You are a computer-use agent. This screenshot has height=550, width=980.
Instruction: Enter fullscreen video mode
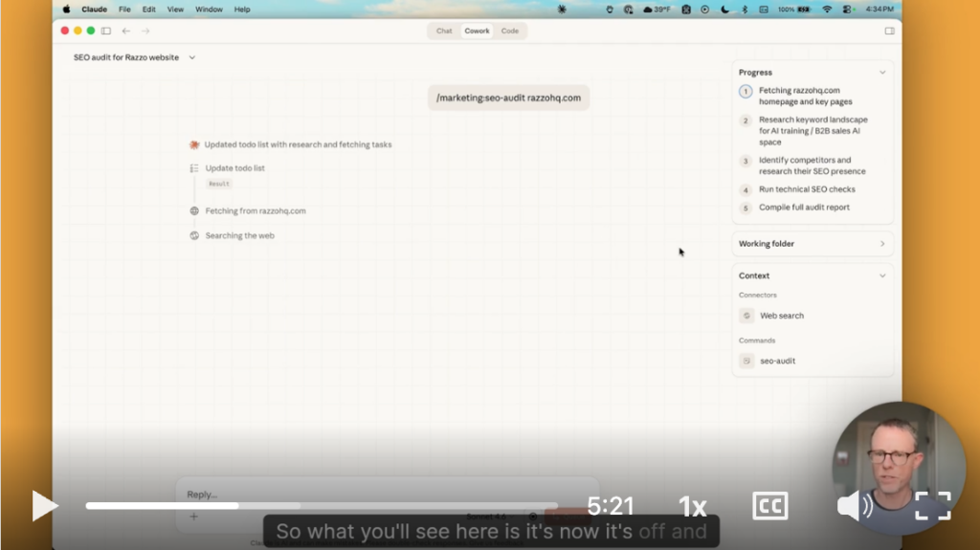tap(933, 506)
